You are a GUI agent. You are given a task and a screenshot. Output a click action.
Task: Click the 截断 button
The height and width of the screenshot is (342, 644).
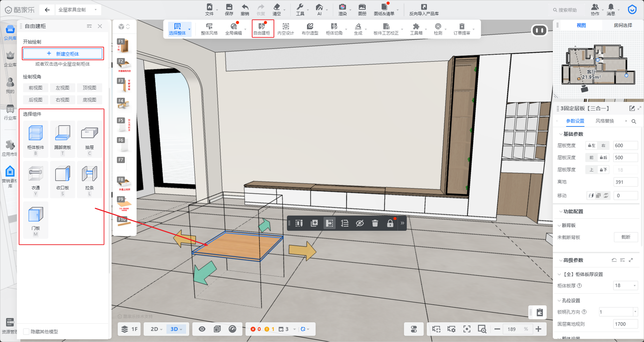[626, 237]
